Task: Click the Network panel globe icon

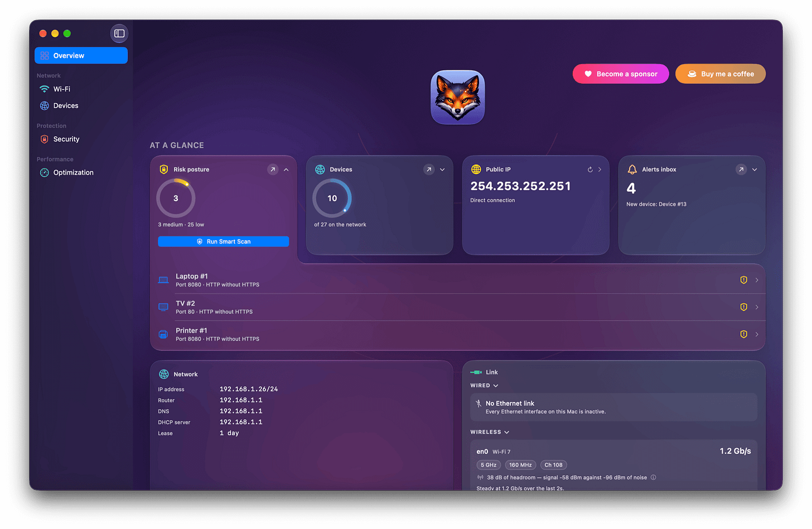Action: 164,375
